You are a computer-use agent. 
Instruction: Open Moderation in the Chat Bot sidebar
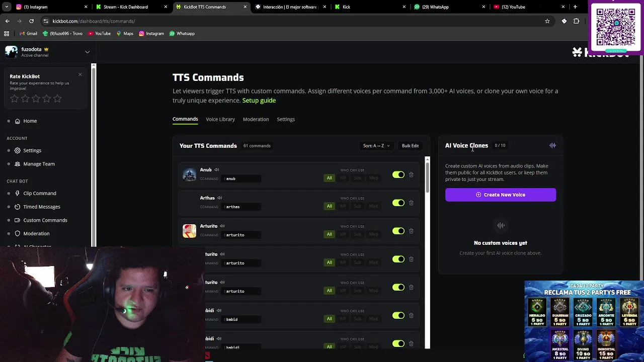coord(36,234)
